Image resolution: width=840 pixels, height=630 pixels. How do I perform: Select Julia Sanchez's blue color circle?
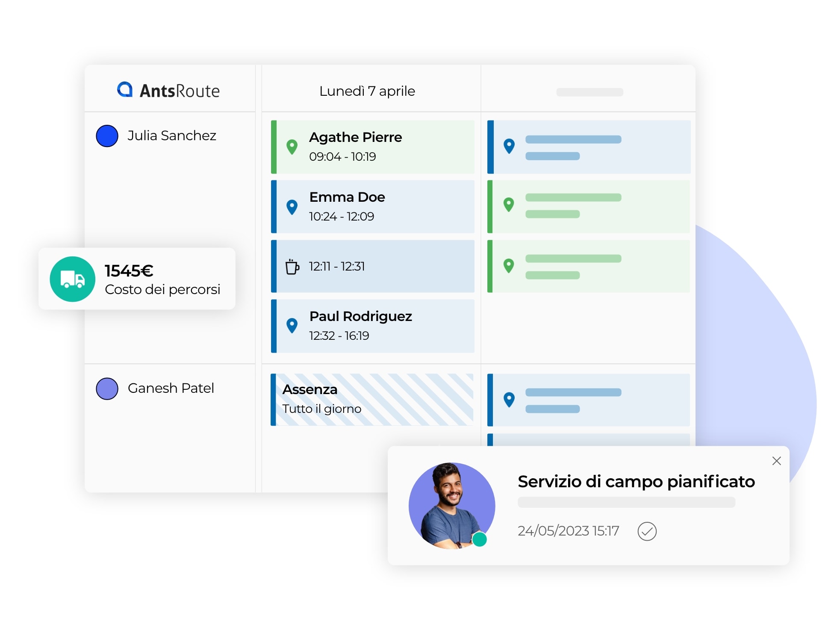pyautogui.click(x=107, y=136)
